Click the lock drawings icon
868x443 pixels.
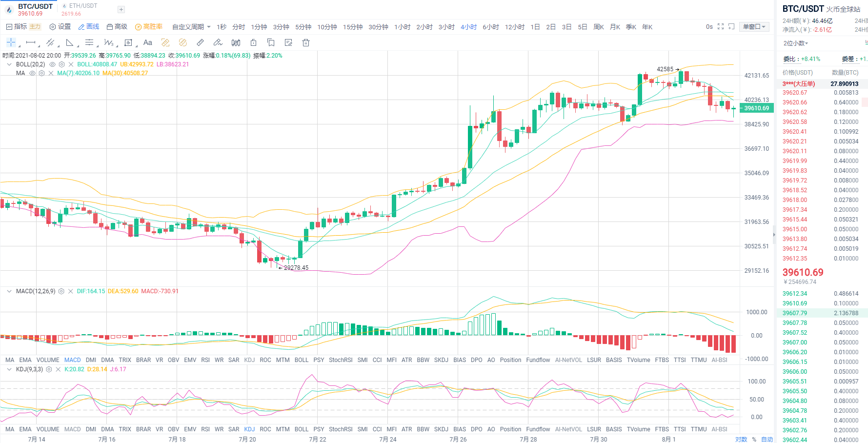coord(253,42)
